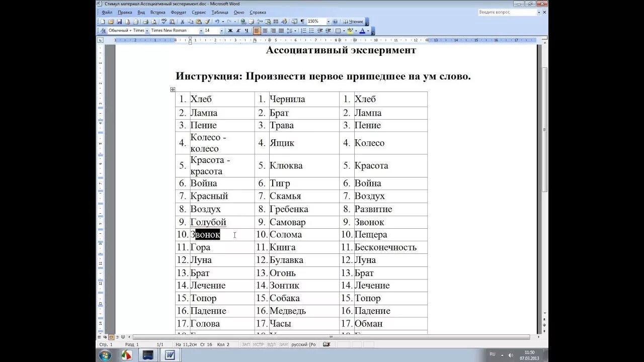Image resolution: width=644 pixels, height=362 pixels.
Task: Open the Окно menu
Action: coord(239,12)
